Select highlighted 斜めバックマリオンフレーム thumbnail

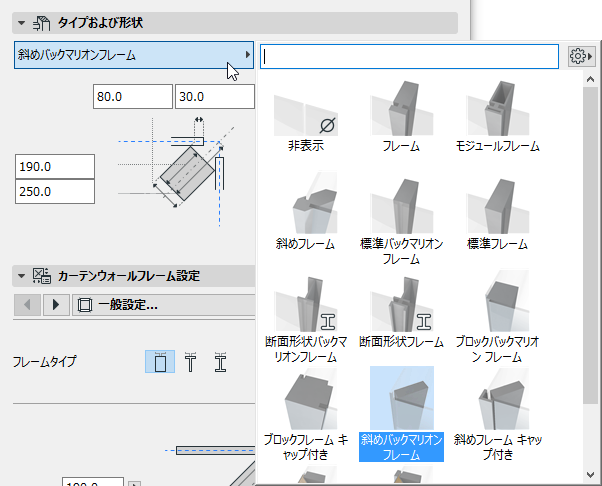point(402,398)
